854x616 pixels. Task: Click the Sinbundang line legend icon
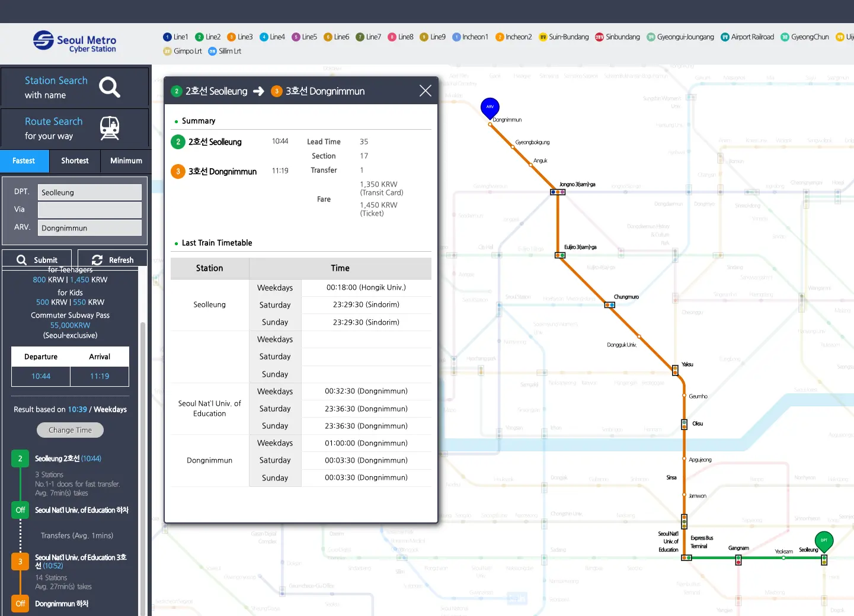(x=599, y=37)
